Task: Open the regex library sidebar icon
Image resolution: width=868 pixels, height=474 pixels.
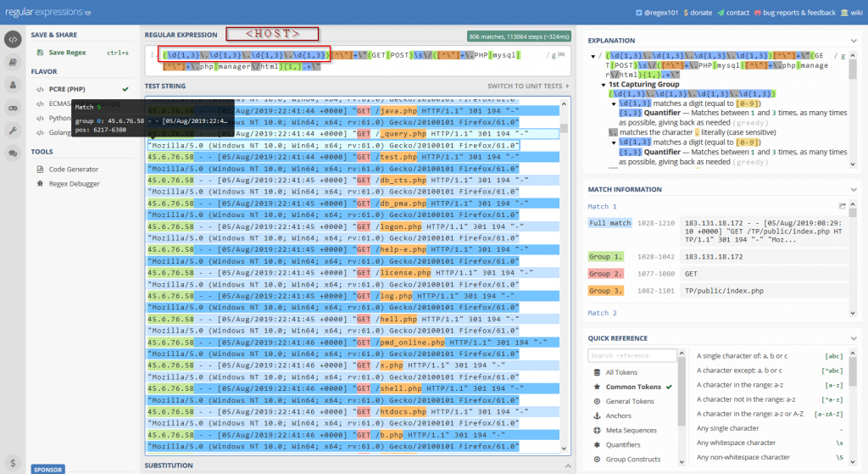Action: pos(13,63)
